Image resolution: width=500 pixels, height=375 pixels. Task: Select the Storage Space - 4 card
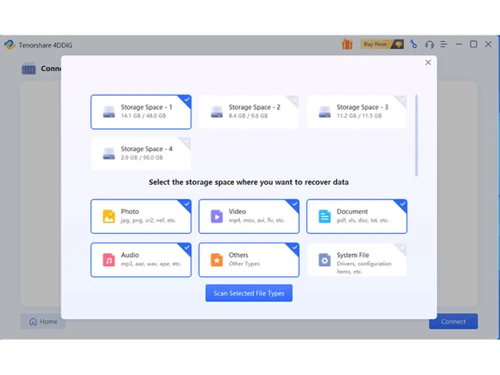tap(141, 154)
